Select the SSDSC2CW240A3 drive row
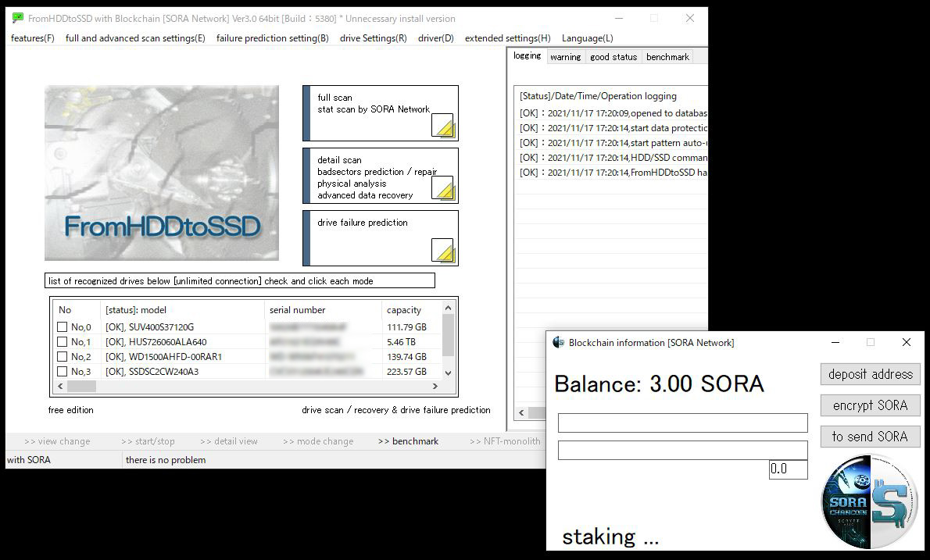Image resolution: width=930 pixels, height=560 pixels. (248, 372)
